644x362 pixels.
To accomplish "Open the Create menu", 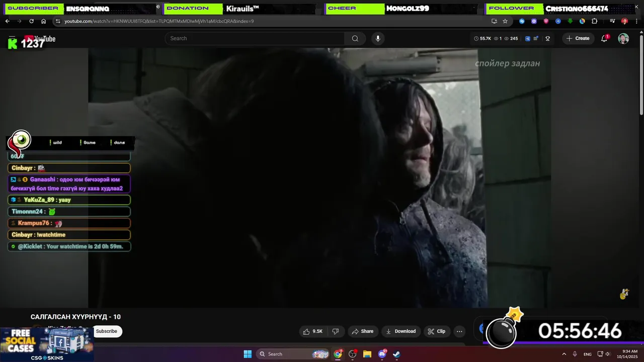I will (578, 38).
